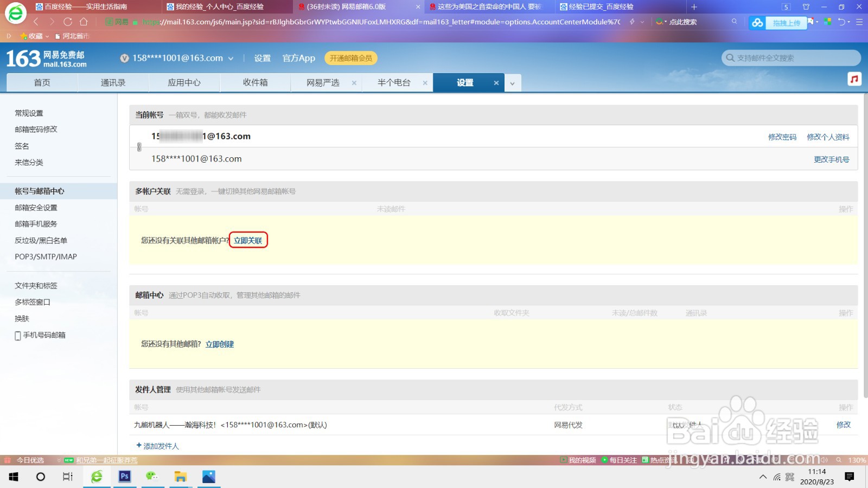This screenshot has height=488, width=868.
Task: Open 反垃圾/黑白名单 in sidebar
Action: [41, 240]
